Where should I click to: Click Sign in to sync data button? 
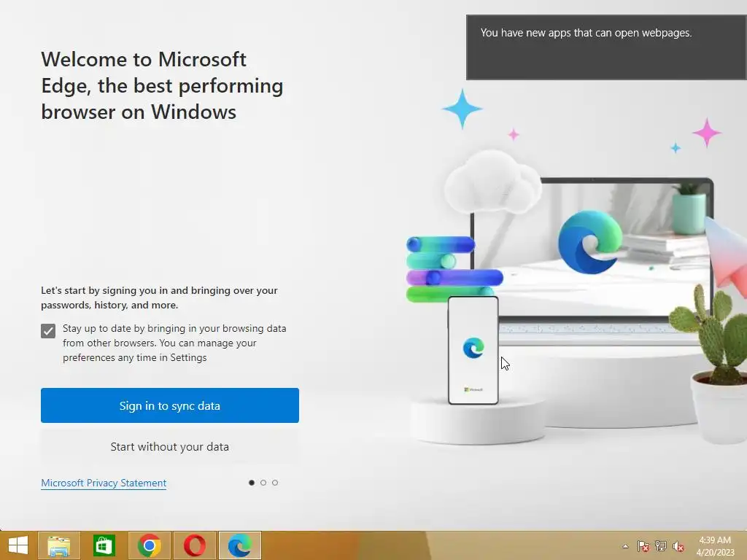[x=169, y=405]
